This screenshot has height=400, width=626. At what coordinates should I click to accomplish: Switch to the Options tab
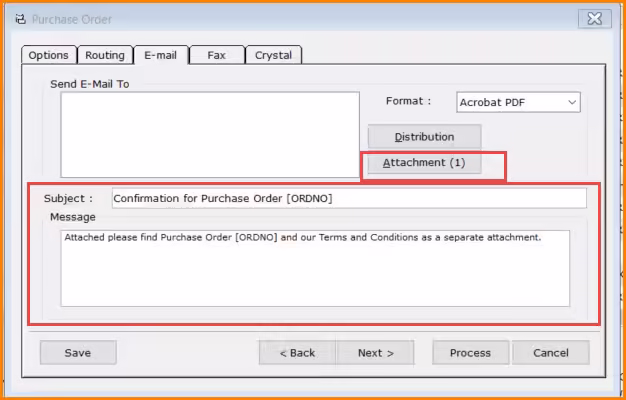click(x=48, y=55)
